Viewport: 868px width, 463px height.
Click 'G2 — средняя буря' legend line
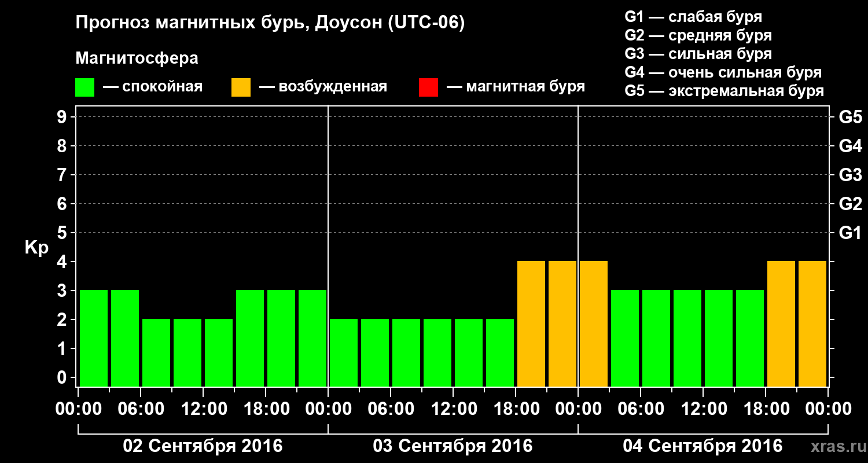(x=698, y=35)
